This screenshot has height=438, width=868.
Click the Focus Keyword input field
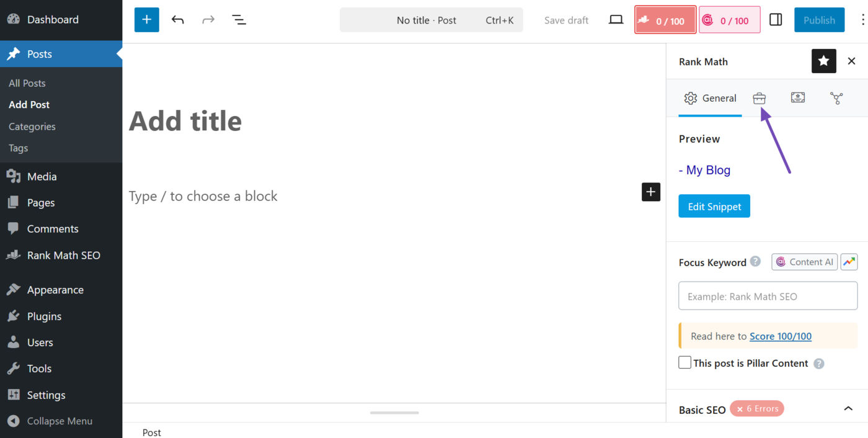click(768, 296)
